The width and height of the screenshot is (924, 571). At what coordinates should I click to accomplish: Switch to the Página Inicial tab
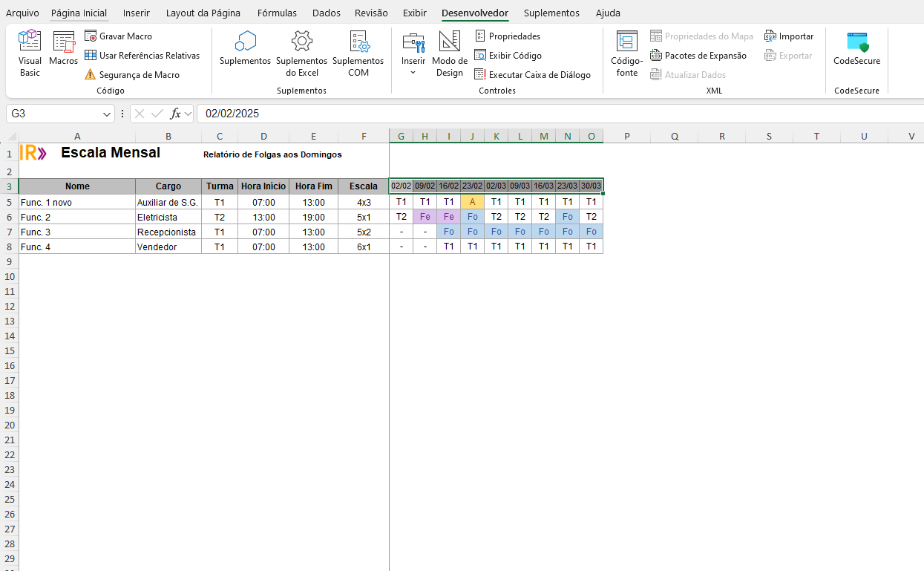pyautogui.click(x=79, y=13)
